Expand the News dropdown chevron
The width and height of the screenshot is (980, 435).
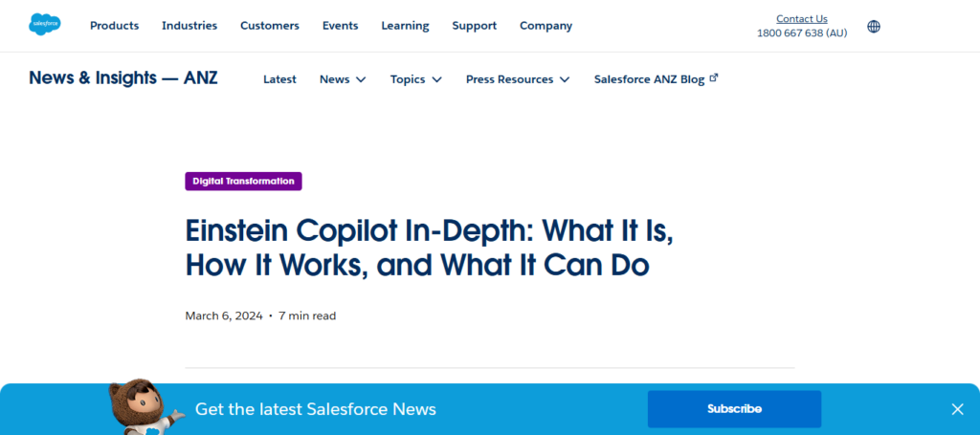coord(361,80)
